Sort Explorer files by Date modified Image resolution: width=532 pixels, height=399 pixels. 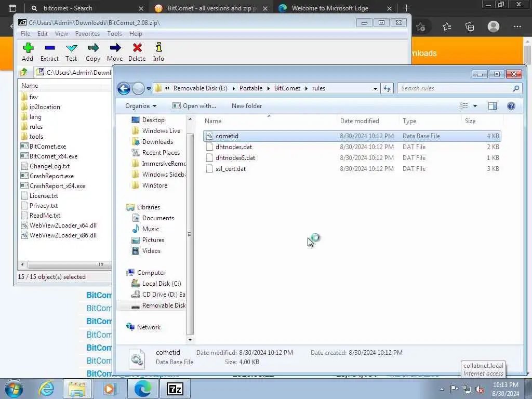367,121
